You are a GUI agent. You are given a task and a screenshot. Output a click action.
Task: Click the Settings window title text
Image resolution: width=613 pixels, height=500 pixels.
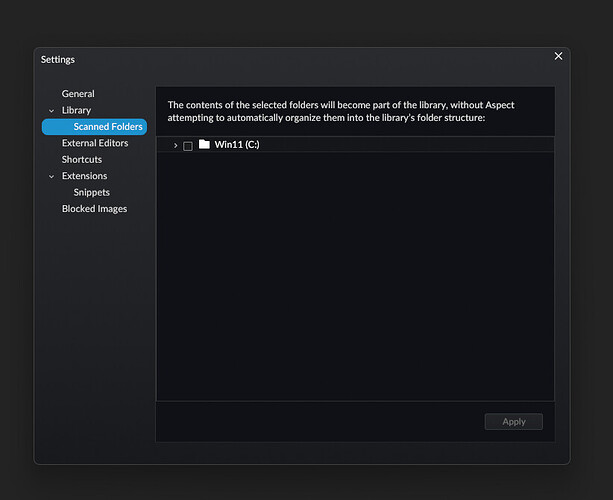pyautogui.click(x=58, y=59)
